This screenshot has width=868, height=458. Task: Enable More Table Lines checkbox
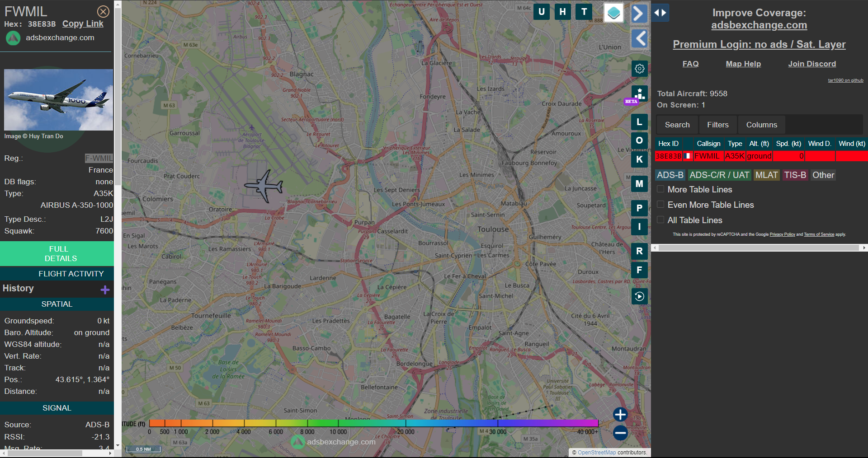point(660,189)
